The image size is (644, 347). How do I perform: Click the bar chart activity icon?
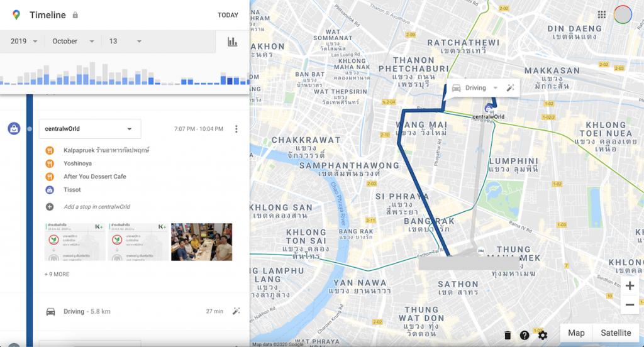tap(232, 41)
